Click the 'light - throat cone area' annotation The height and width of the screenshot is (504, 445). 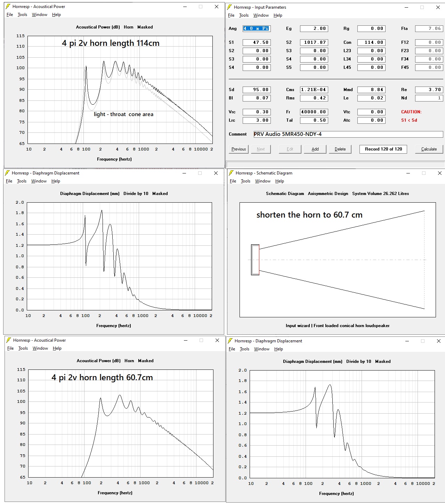pyautogui.click(x=123, y=114)
